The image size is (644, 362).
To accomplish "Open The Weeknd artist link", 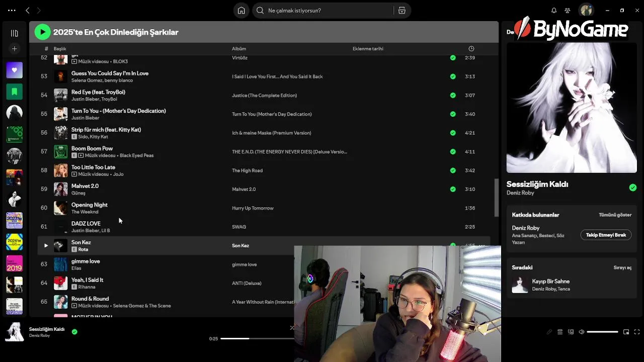I will pyautogui.click(x=85, y=212).
